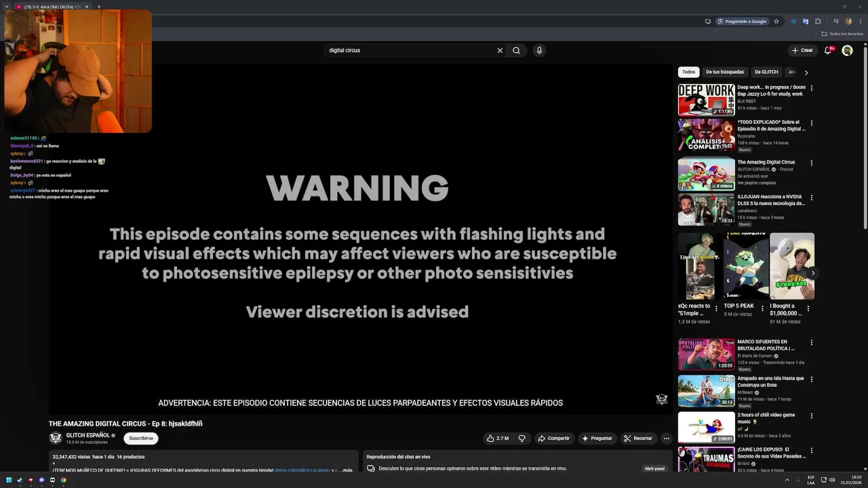This screenshot has height=488, width=868.
Task: Open options for 'TOP 5 PEAK' Short
Action: coord(763,308)
